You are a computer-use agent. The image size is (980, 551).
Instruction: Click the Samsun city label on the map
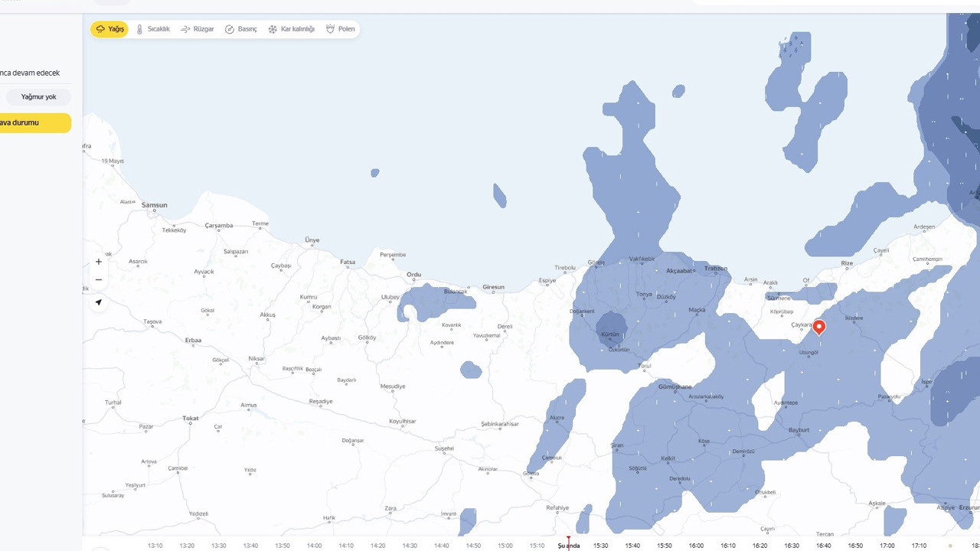(154, 205)
